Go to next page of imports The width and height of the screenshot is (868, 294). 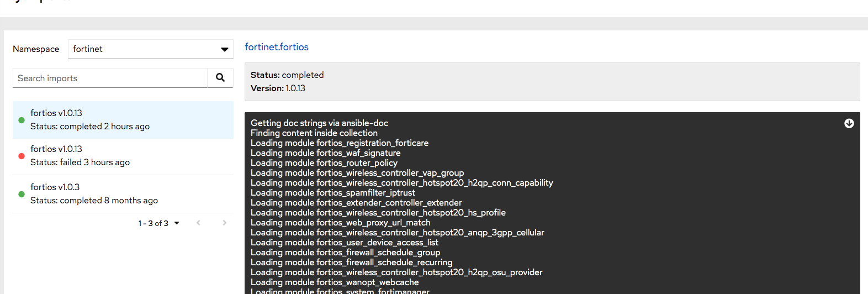[224, 223]
